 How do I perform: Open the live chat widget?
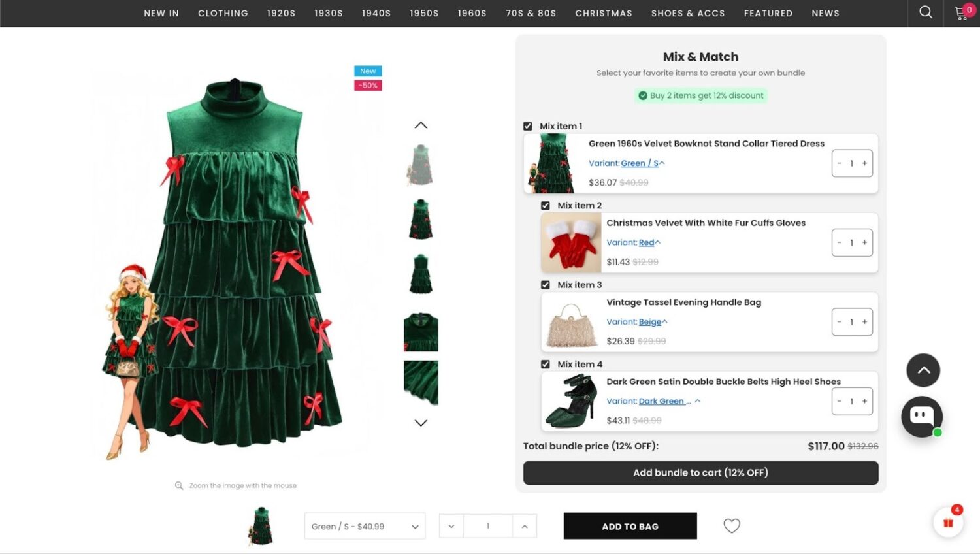(921, 416)
